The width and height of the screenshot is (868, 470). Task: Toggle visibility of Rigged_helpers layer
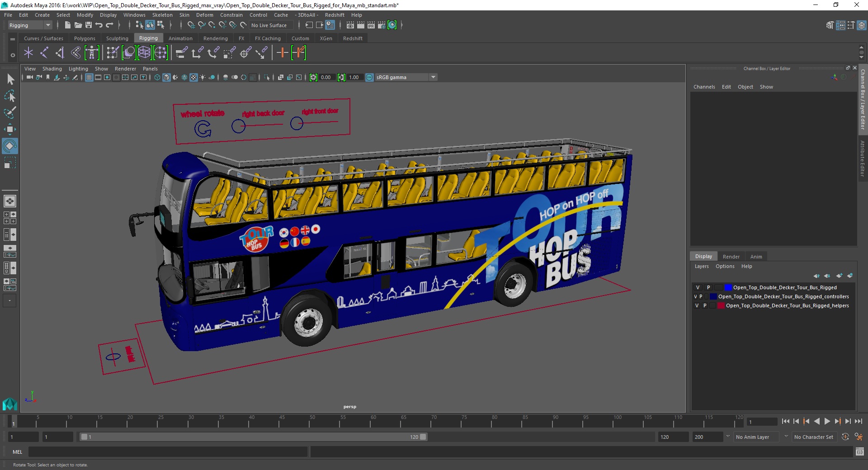click(697, 305)
